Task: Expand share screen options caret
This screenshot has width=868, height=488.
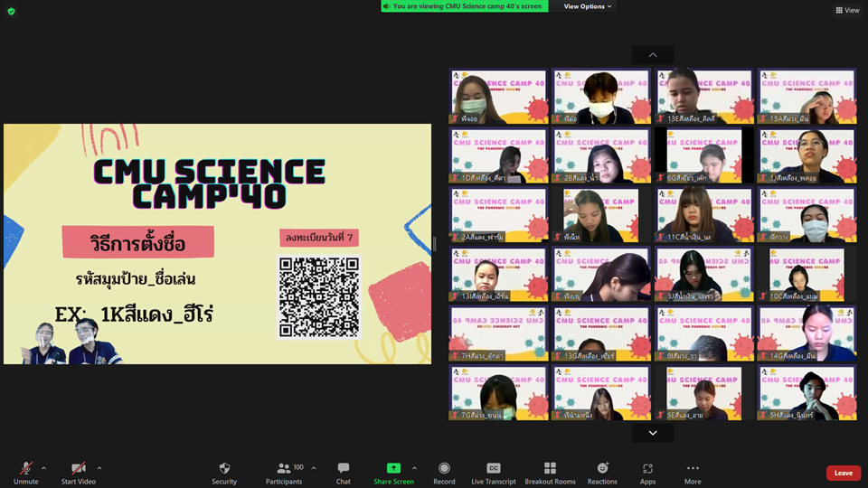Action: coord(414,468)
